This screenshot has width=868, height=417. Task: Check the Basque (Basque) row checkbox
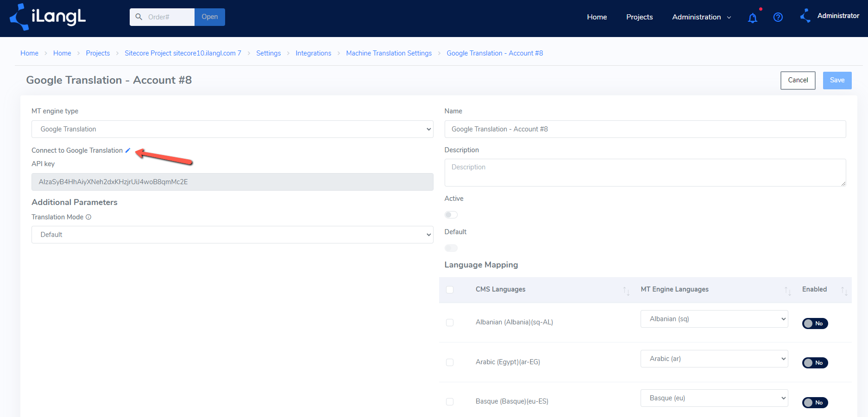(450, 402)
